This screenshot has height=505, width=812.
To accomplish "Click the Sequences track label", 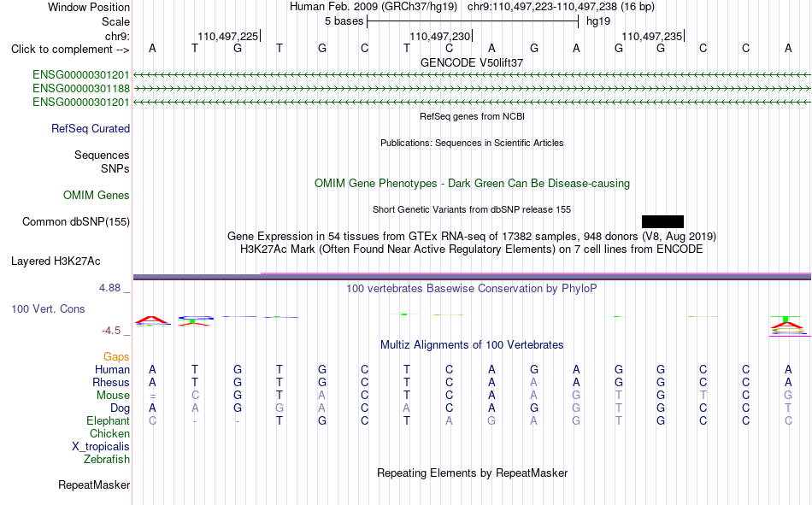I will [x=102, y=155].
